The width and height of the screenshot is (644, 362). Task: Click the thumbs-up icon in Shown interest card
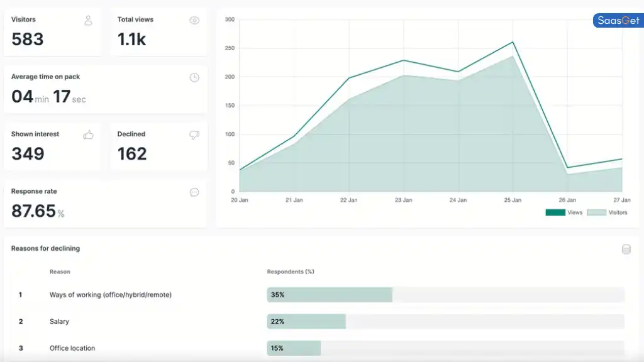point(88,134)
